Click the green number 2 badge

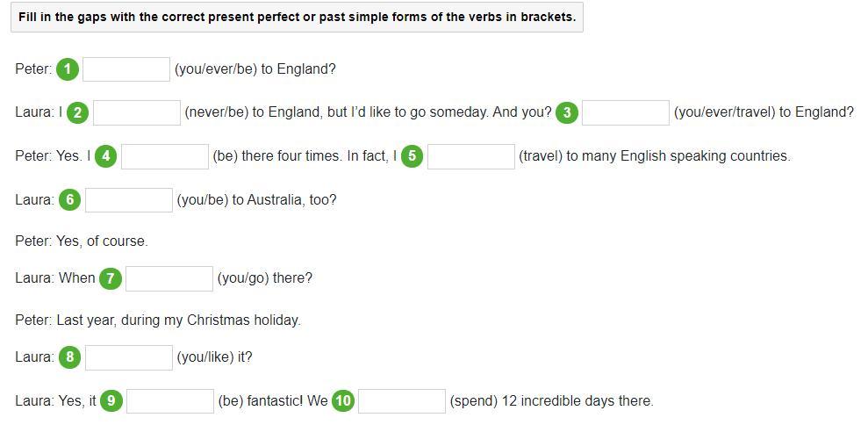[x=78, y=112]
